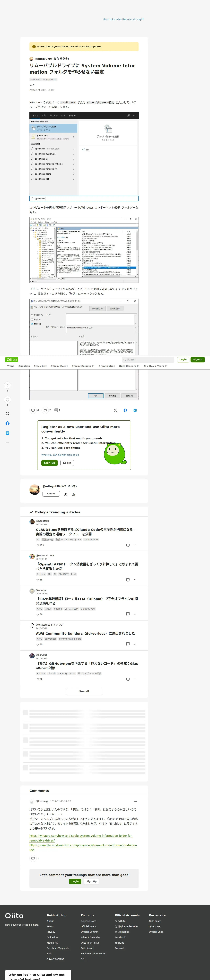
Task: Open Qiita Careers in the header nav
Action: pos(129,366)
